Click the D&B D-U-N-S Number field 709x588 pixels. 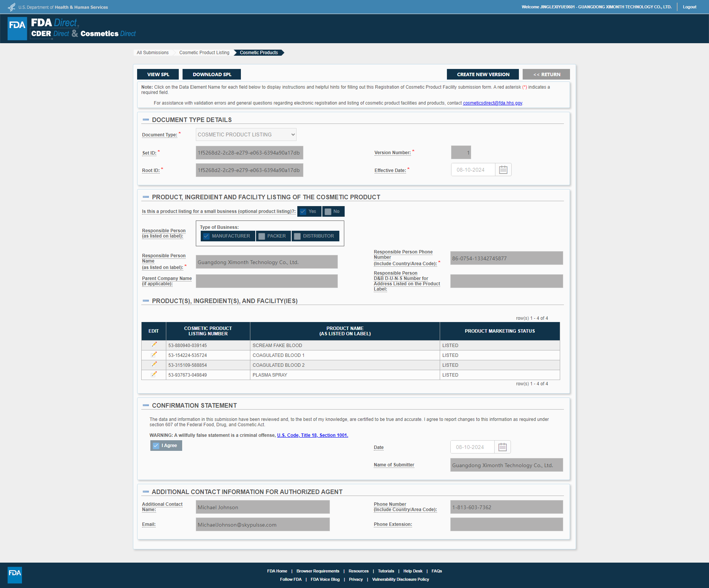coord(506,281)
